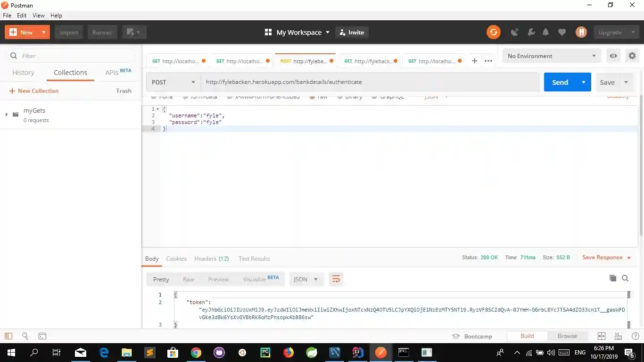Open IntelliJ IDEA from the taskbar
The image size is (644, 362).
coord(358,352)
